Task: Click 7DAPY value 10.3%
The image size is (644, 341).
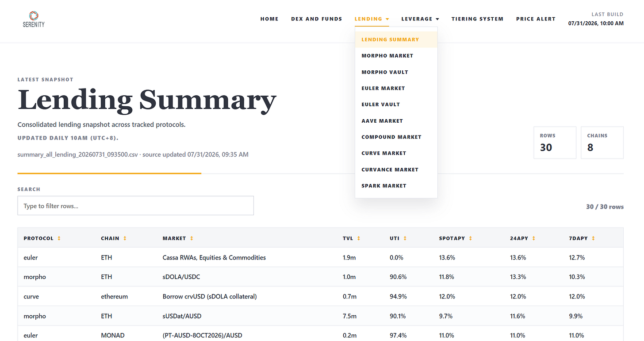Action: click(x=577, y=277)
